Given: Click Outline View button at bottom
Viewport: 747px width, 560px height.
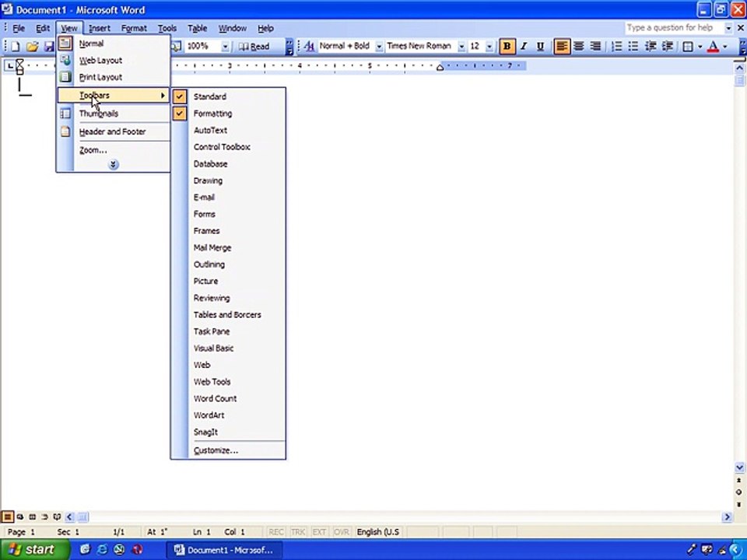Looking at the screenshot, I should tap(45, 516).
